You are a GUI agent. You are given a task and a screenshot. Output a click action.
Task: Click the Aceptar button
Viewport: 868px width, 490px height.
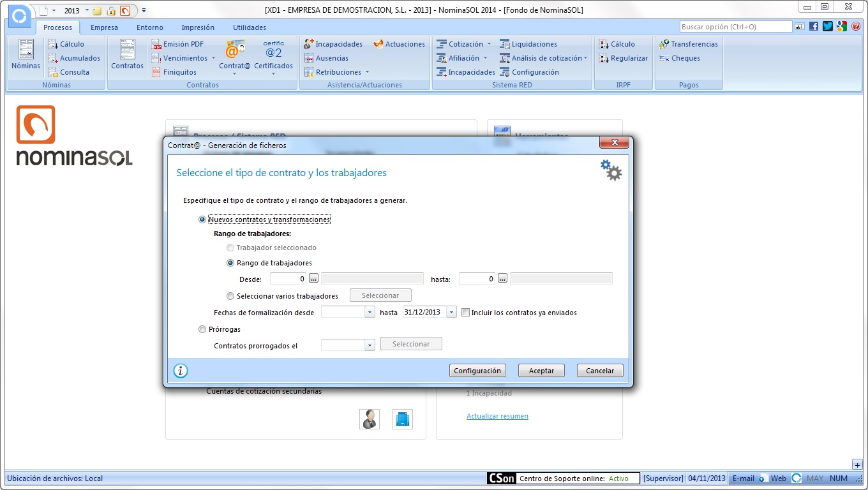pos(541,371)
